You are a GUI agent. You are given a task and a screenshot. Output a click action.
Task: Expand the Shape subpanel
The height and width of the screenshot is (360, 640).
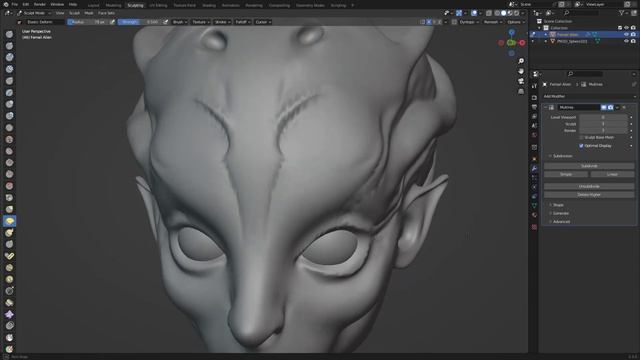pos(558,205)
